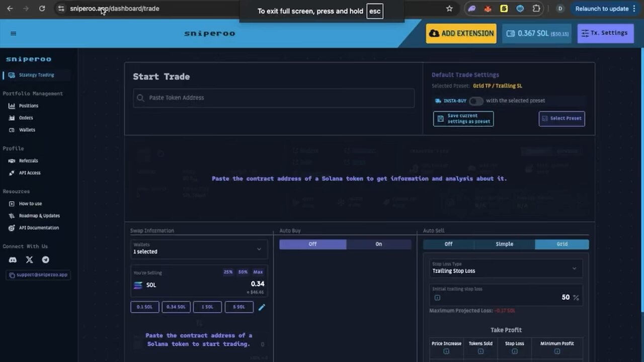Open Chrome's three-dot menu
Viewport: 644px width, 362px height.
pyautogui.click(x=634, y=9)
